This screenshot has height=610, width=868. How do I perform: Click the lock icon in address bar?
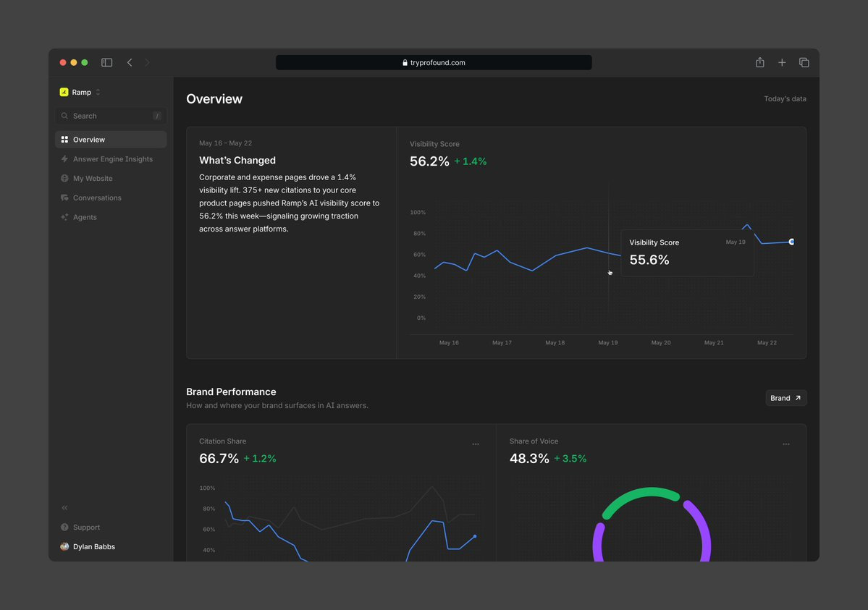pyautogui.click(x=405, y=62)
